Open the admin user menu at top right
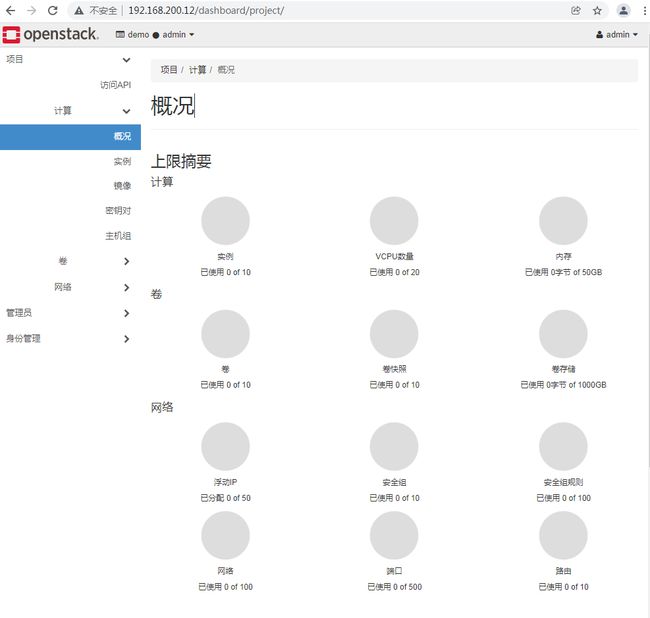The width and height of the screenshot is (650, 618). (617, 35)
